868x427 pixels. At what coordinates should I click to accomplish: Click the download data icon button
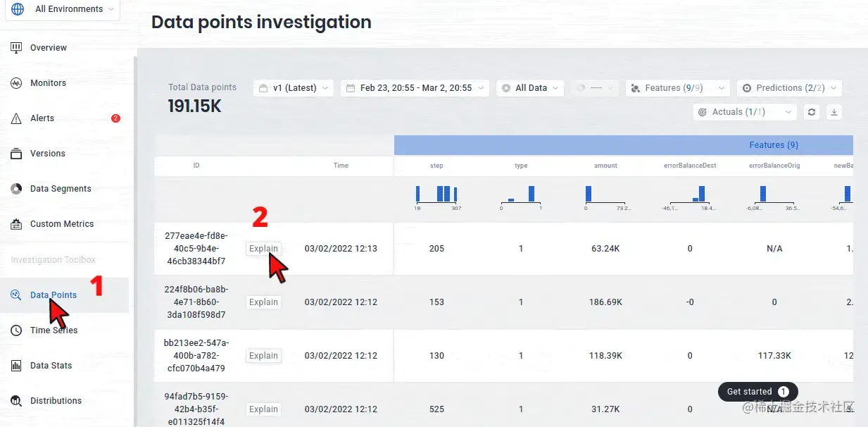(834, 112)
